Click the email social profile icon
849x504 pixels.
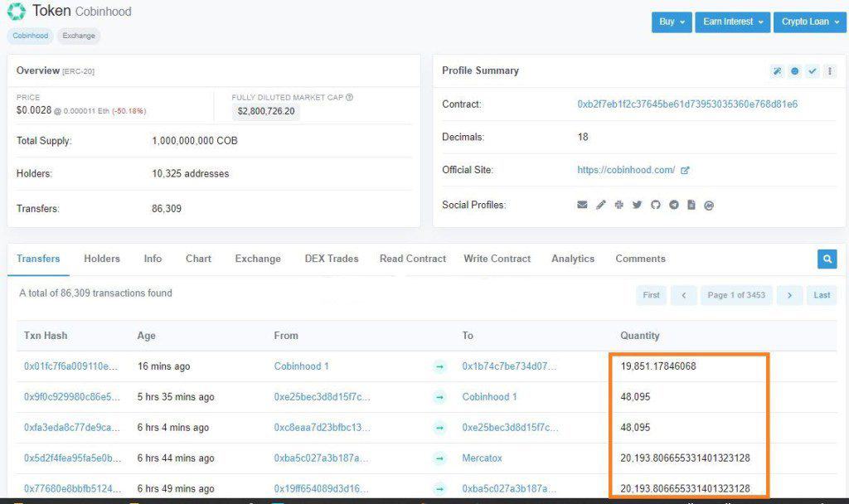(582, 205)
